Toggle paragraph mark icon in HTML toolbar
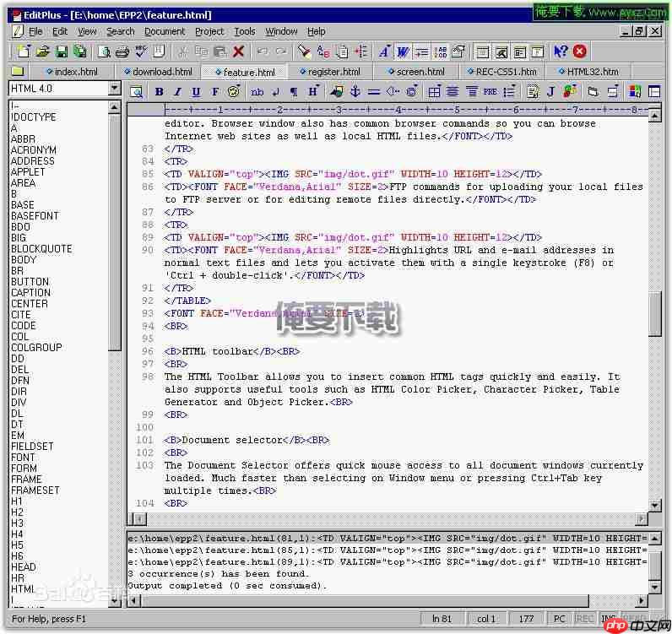This screenshot has height=634, width=672. pos(294,92)
